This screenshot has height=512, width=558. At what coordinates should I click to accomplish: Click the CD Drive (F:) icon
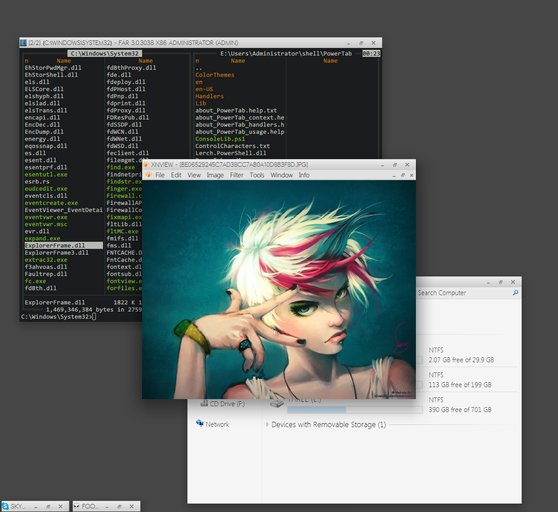pyautogui.click(x=204, y=403)
